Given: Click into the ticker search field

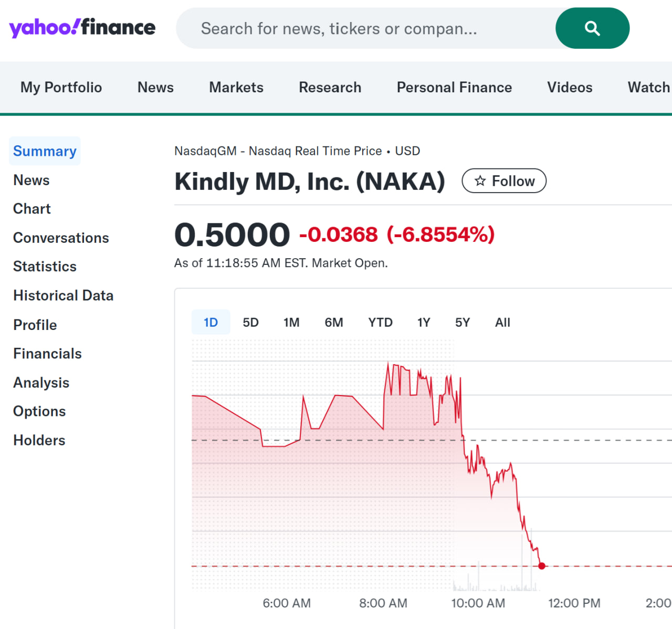Looking at the screenshot, I should pos(367,28).
